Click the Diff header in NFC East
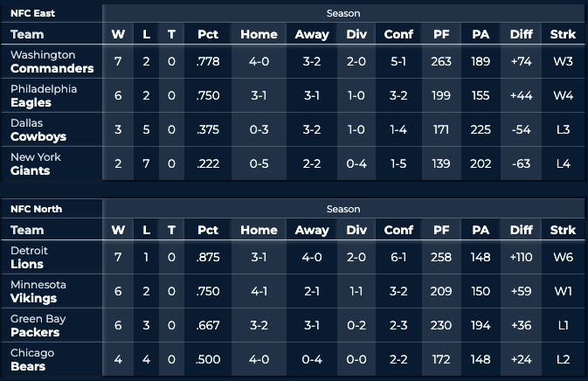The width and height of the screenshot is (588, 381). click(x=521, y=34)
